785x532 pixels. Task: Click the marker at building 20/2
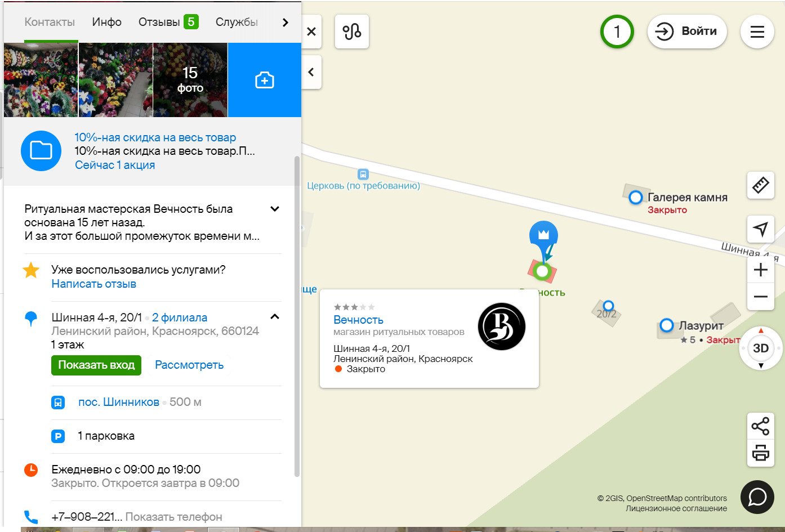tap(608, 307)
